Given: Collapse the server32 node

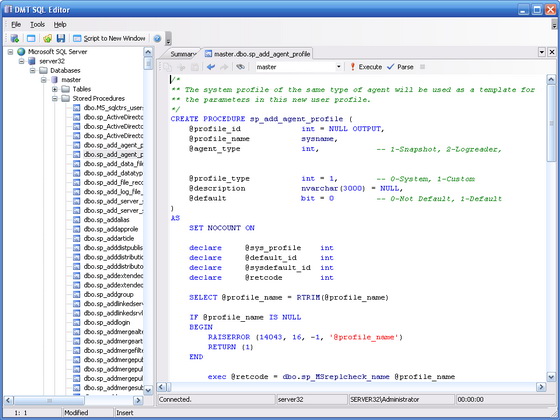Looking at the screenshot, I should coord(21,61).
